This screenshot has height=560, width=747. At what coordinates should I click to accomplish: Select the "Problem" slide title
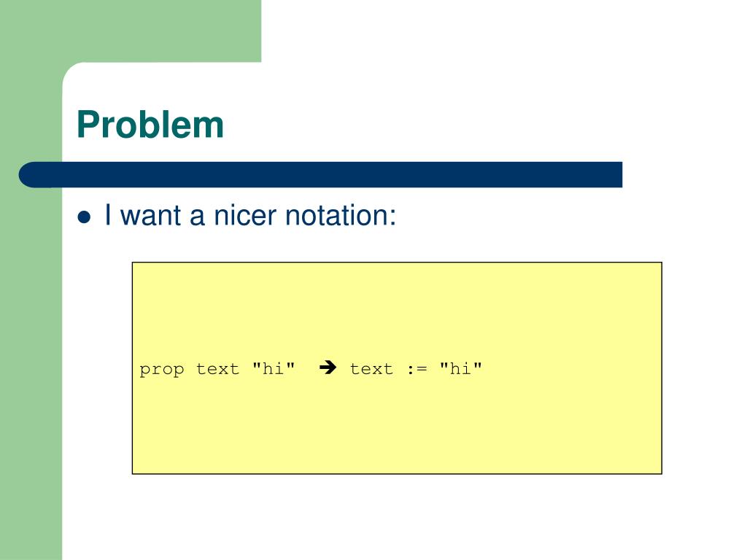150,125
